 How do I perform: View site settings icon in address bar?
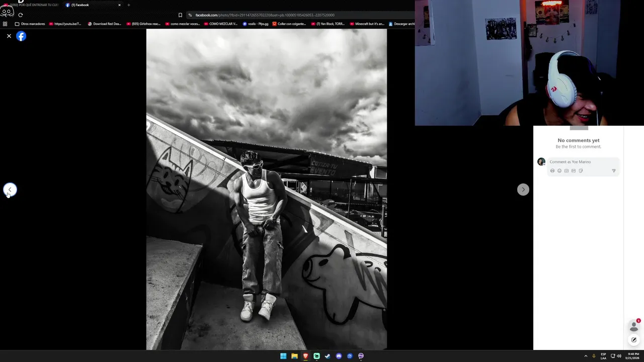[190, 15]
